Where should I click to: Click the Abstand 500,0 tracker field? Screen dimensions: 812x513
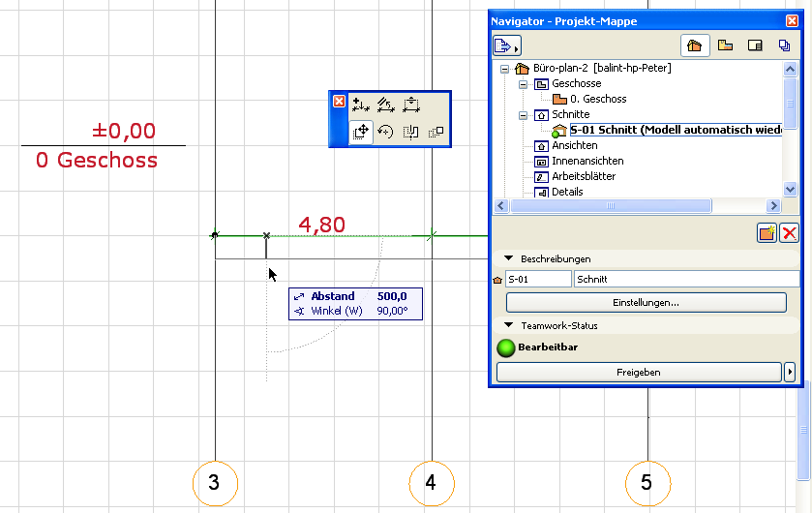[x=355, y=296]
